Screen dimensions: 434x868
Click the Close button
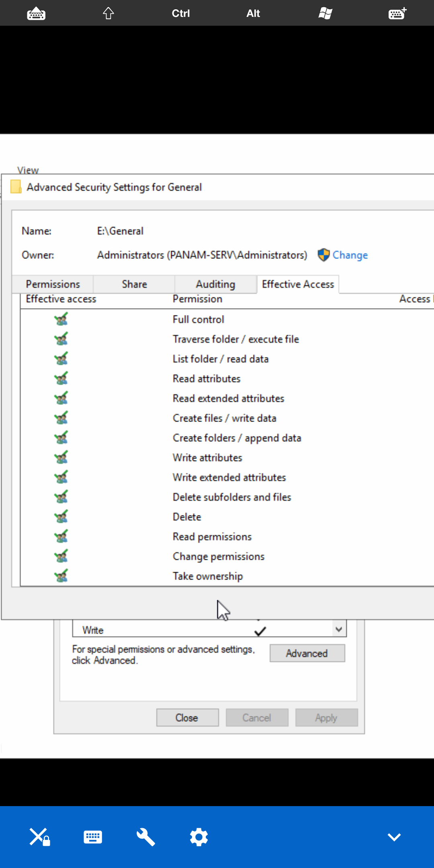[x=187, y=718]
